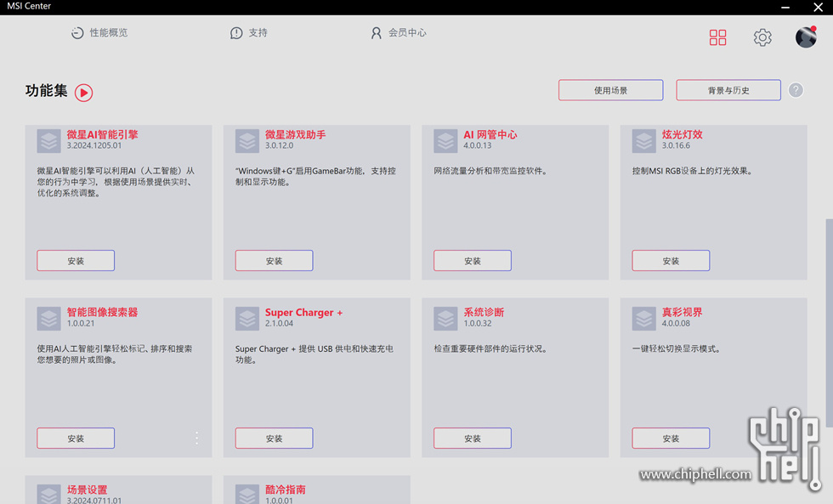Click the 会员中心 person icon
Image resolution: width=833 pixels, height=504 pixels.
376,33
